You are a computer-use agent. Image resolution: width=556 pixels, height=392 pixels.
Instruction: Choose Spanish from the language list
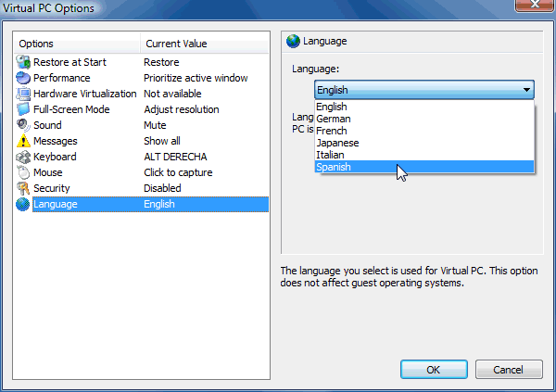pyautogui.click(x=424, y=167)
